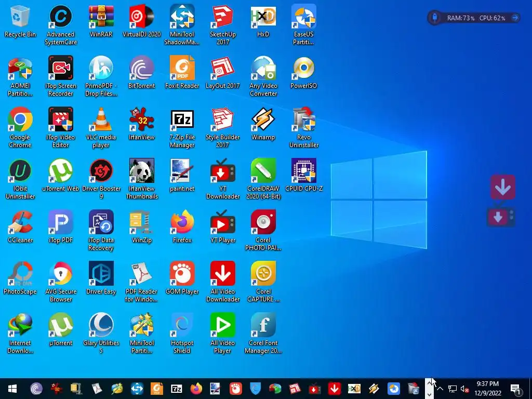Open the MiniTool Partition Wizard shortcut

(x=141, y=334)
